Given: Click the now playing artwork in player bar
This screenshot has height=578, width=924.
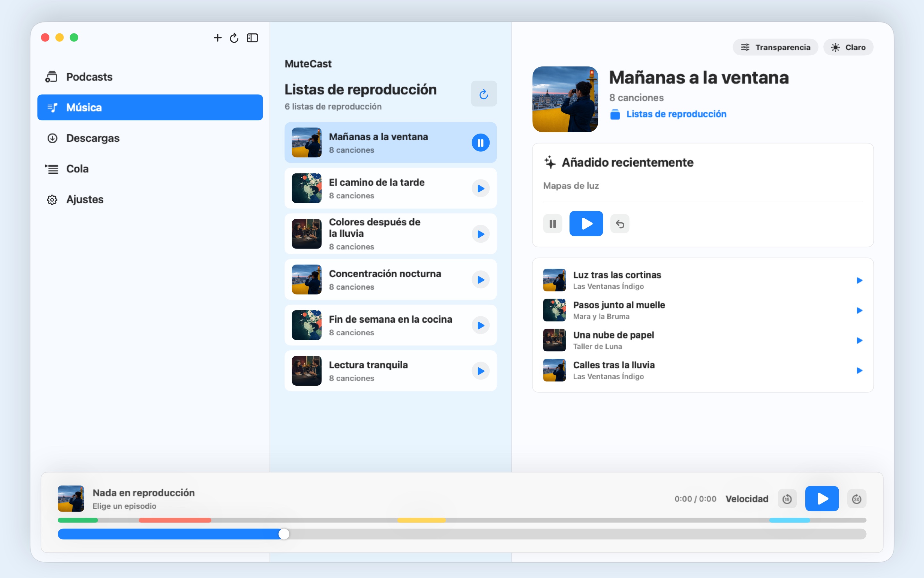Looking at the screenshot, I should coord(71,498).
